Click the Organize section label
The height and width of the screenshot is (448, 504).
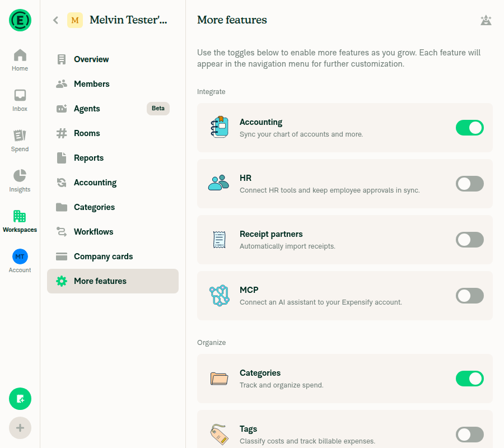(211, 343)
